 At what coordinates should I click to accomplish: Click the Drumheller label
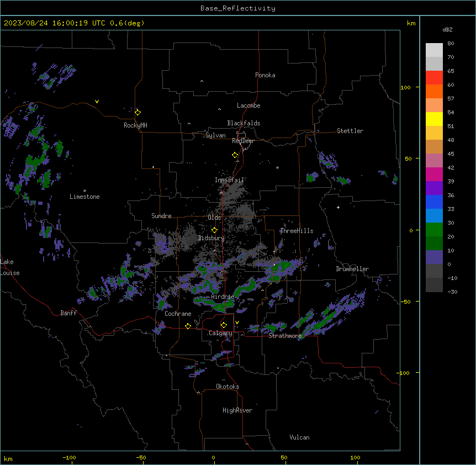pyautogui.click(x=352, y=269)
